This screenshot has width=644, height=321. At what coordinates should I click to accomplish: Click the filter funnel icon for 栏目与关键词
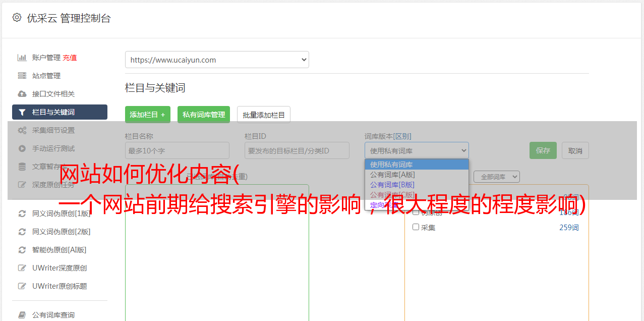click(22, 112)
